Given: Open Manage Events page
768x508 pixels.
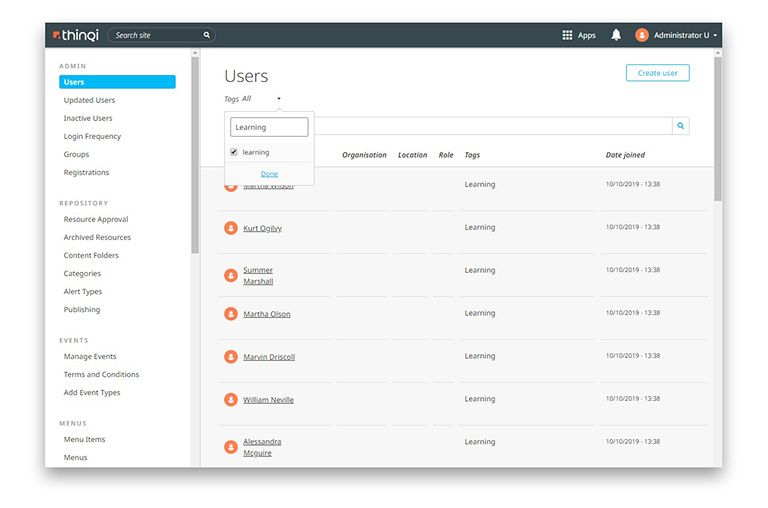Looking at the screenshot, I should tap(90, 356).
